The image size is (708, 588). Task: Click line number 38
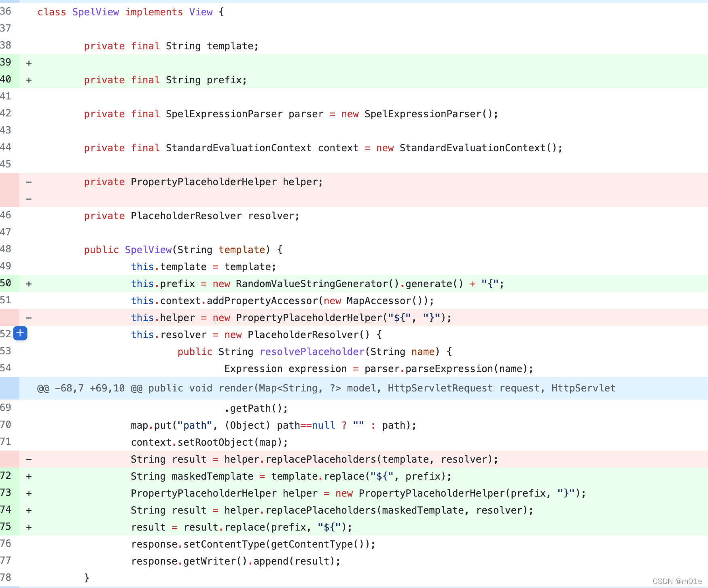(x=6, y=45)
